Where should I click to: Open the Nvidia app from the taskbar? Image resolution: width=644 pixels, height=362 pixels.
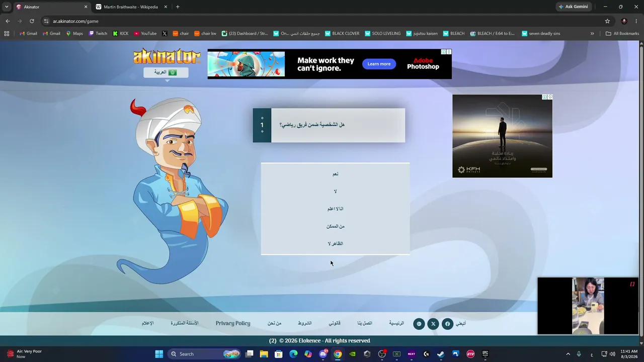pos(352,354)
